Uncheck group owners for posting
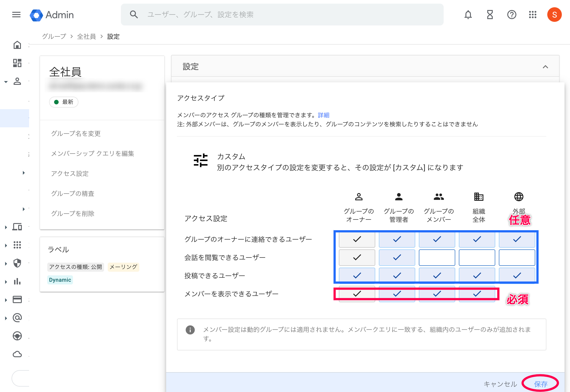 coord(357,275)
